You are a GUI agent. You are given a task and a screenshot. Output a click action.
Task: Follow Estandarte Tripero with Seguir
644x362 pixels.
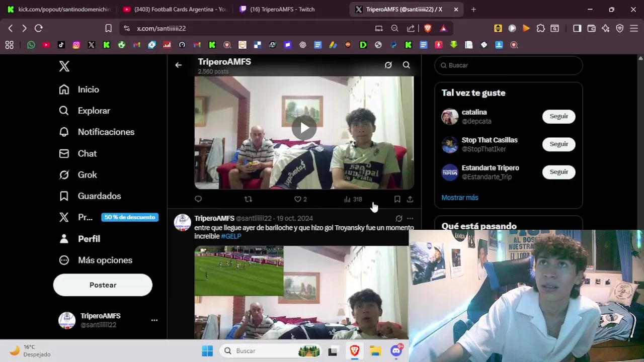tap(558, 171)
